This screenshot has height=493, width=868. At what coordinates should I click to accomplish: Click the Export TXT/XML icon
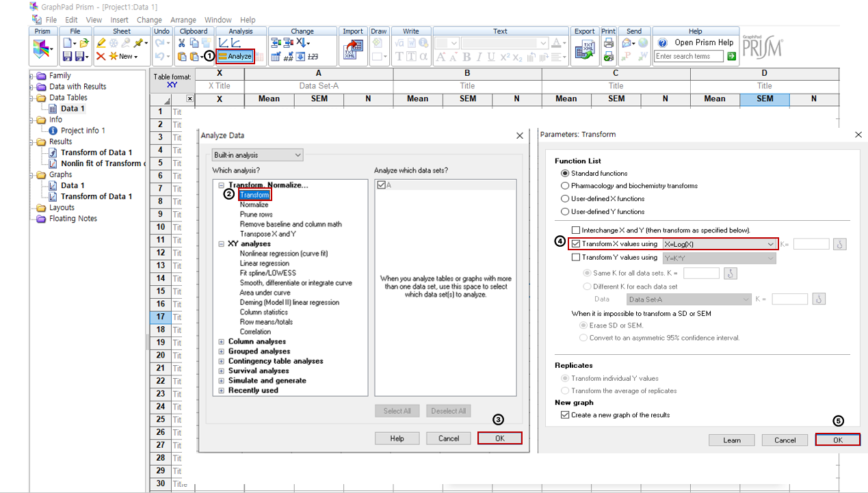(x=585, y=49)
